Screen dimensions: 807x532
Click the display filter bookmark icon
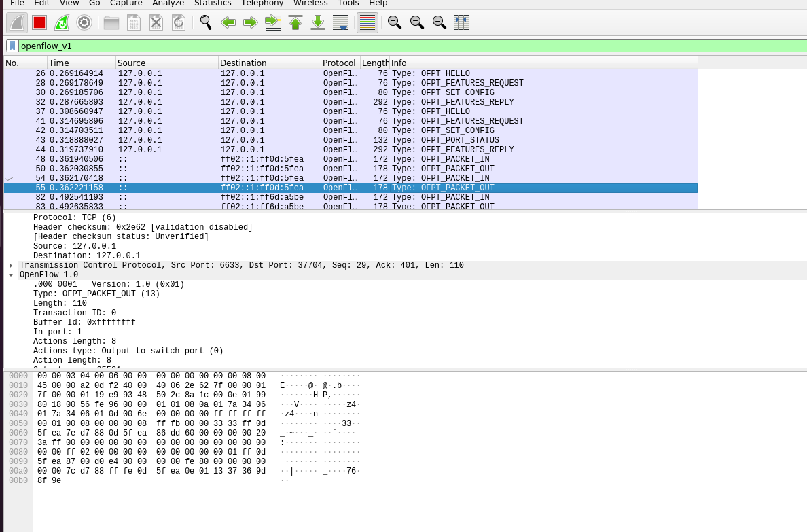(x=12, y=46)
